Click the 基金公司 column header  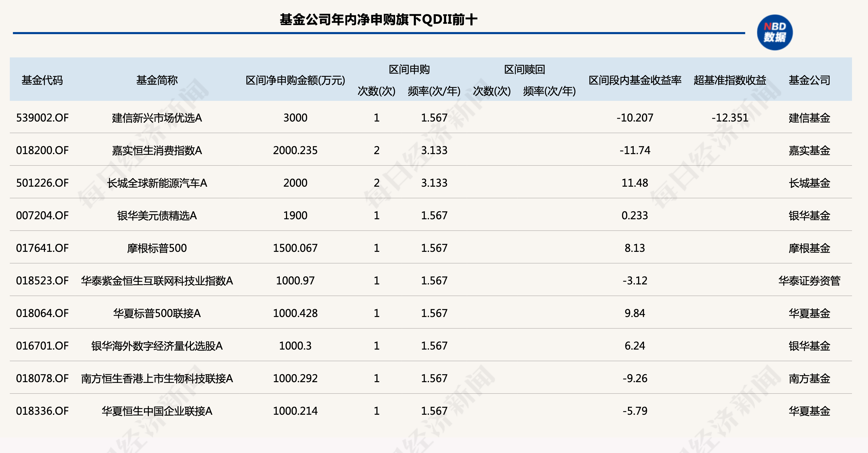point(809,80)
